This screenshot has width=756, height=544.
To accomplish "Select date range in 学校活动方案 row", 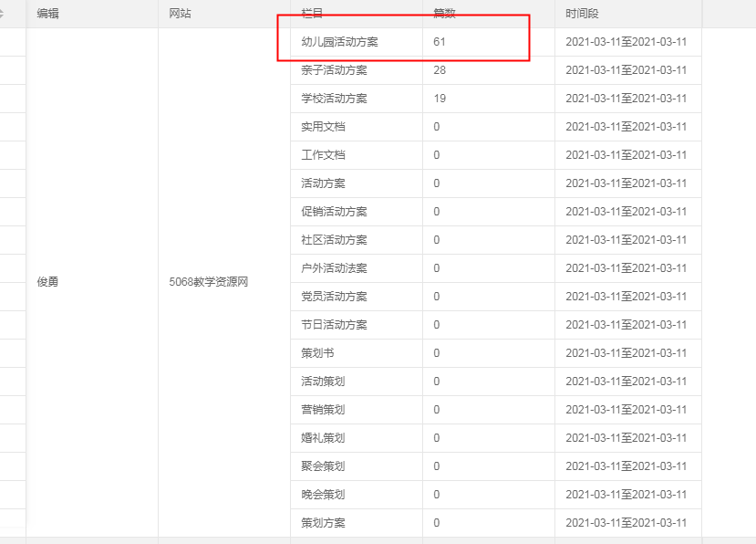I will [626, 99].
